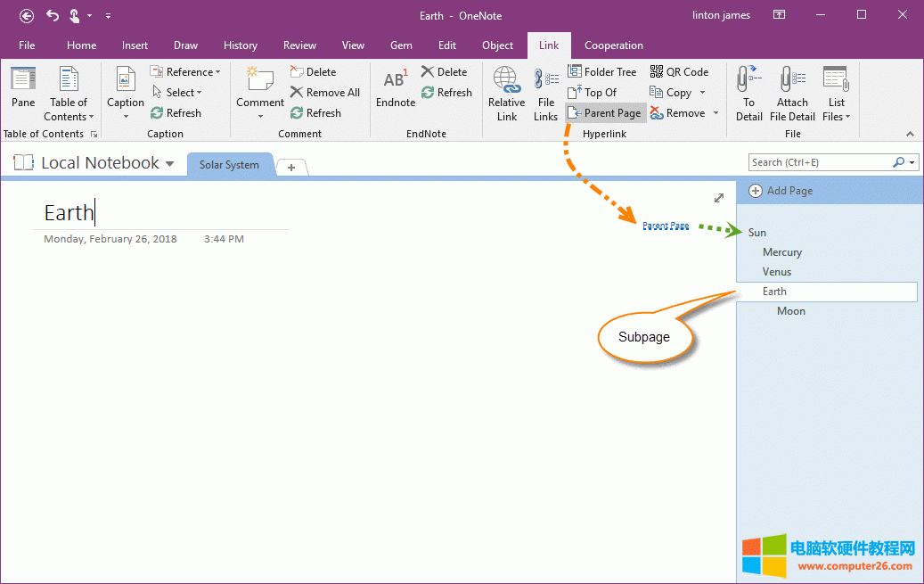Image resolution: width=924 pixels, height=584 pixels.
Task: Click the Attach File Detail icon
Action: tap(792, 80)
